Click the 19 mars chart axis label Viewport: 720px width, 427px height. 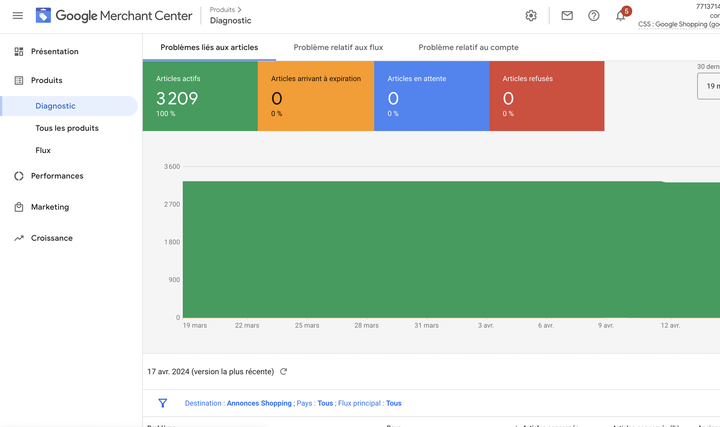195,326
